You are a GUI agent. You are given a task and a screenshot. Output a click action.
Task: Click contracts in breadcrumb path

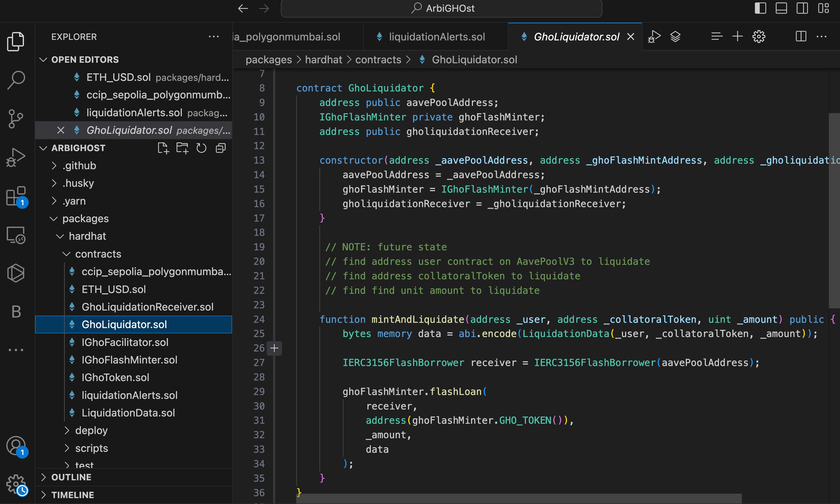pos(378,60)
